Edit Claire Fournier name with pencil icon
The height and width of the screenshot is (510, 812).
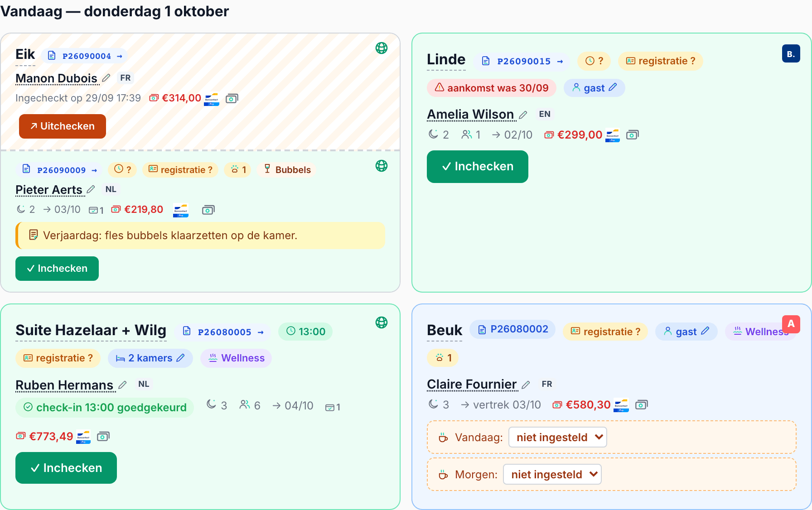526,385
